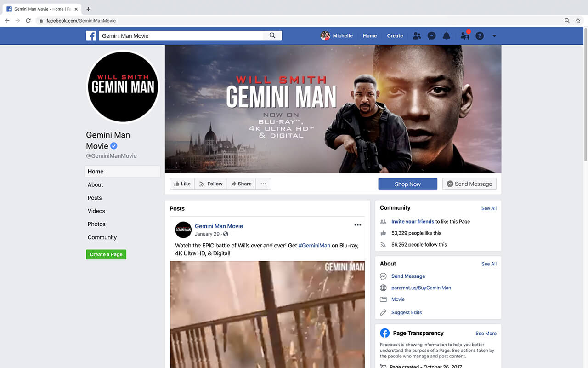Click the browser forward arrow

(x=17, y=21)
